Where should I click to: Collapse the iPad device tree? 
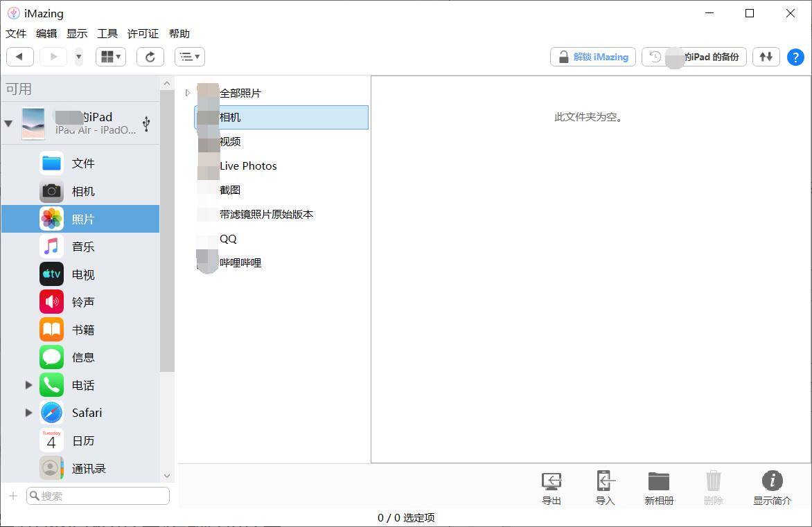point(8,124)
